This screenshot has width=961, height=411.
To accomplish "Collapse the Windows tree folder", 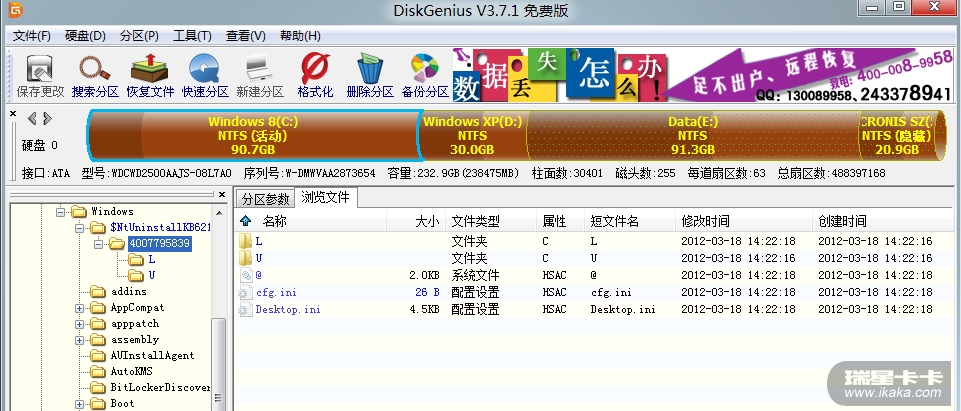I will tap(60, 212).
